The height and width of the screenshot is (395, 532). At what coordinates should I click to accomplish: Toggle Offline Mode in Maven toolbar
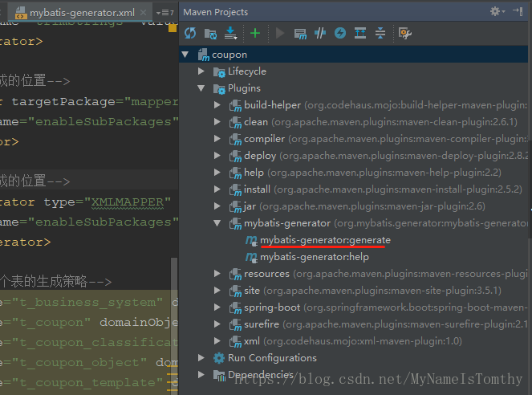[320, 33]
